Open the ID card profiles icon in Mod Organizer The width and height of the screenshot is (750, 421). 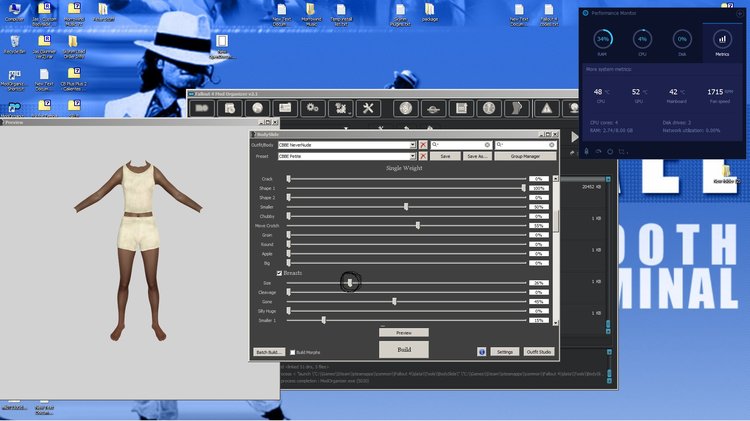point(285,109)
